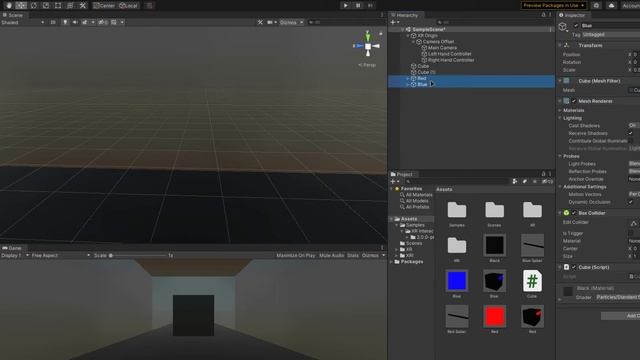Open the Scenes folder thumbnail in Assets

[494, 210]
